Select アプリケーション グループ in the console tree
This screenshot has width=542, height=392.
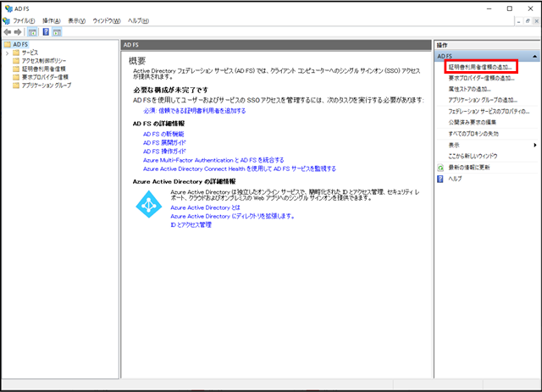coord(47,86)
